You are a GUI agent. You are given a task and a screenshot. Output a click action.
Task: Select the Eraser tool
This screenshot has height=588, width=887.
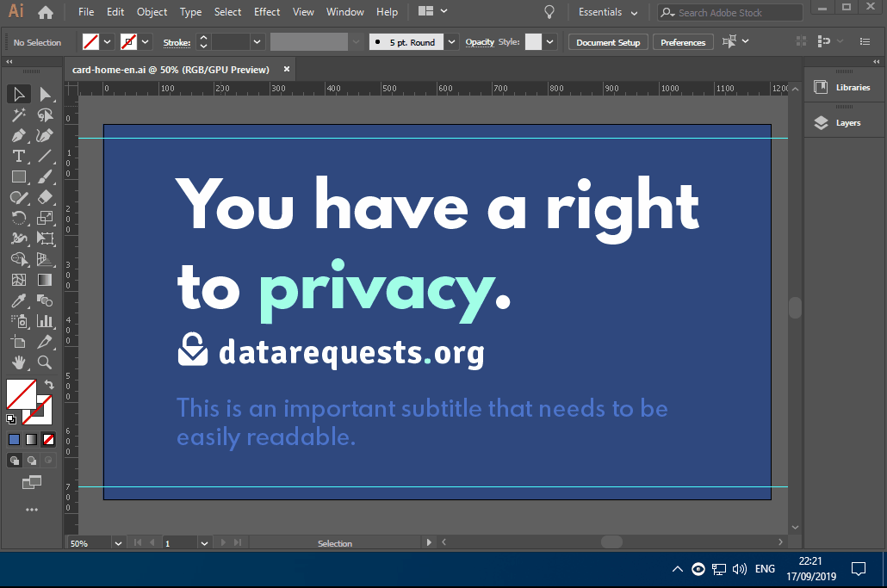pos(46,197)
